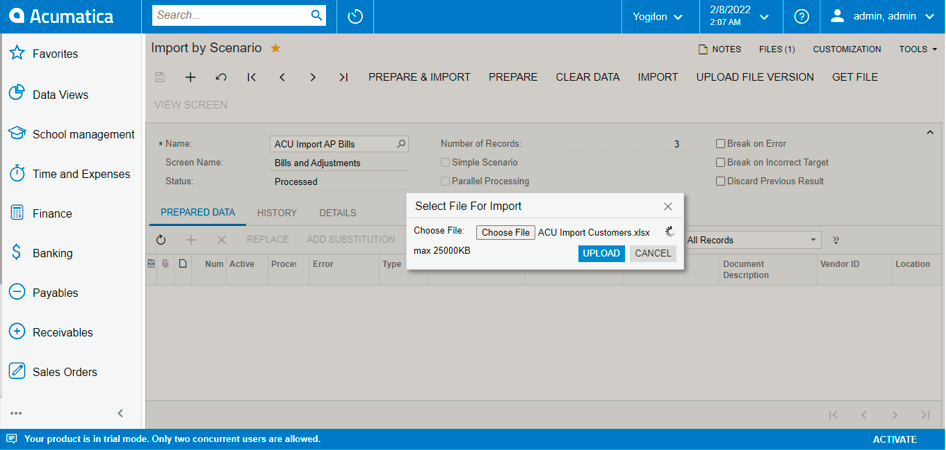Image resolution: width=946 pixels, height=450 pixels.
Task: Click the Upload button in dialog
Action: click(602, 253)
